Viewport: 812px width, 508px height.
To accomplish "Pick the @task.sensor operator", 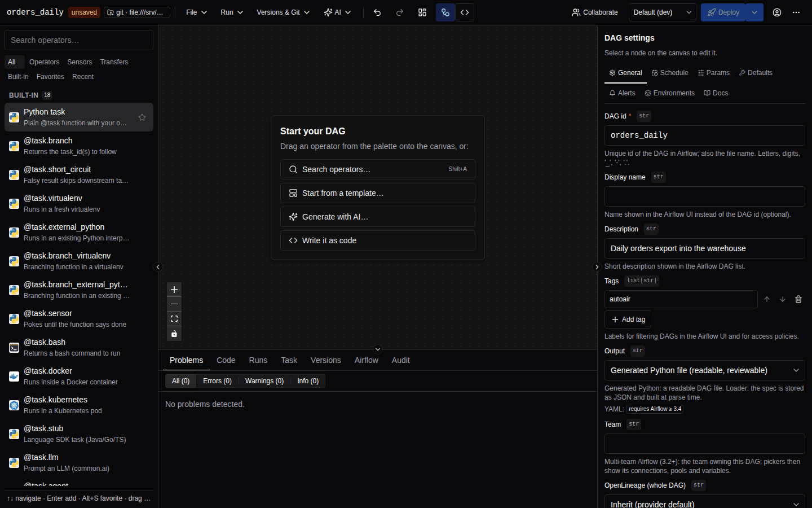I will pyautogui.click(x=79, y=319).
